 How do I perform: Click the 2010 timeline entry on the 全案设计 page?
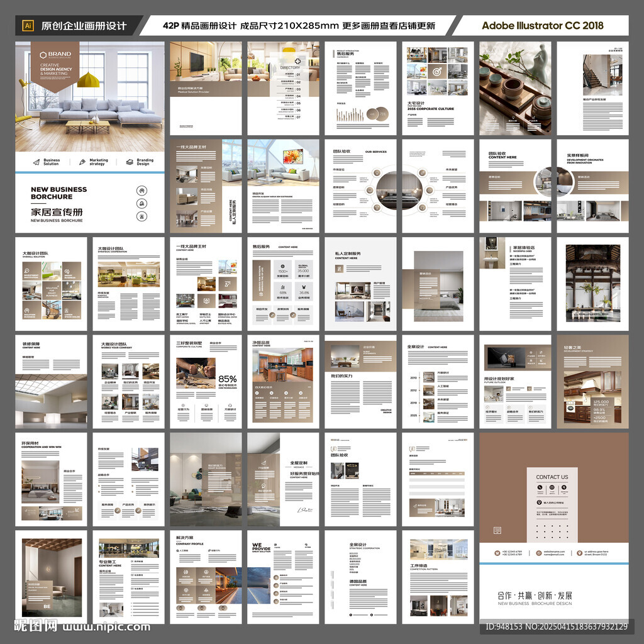[413, 377]
